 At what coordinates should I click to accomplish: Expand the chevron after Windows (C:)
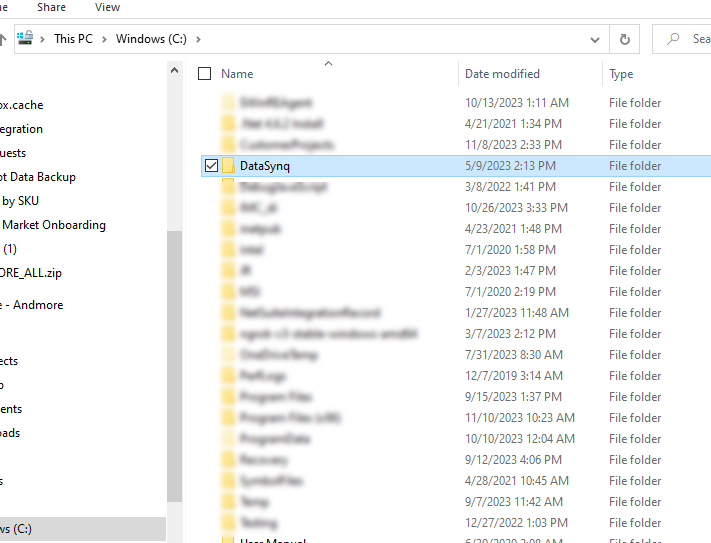[x=198, y=39]
